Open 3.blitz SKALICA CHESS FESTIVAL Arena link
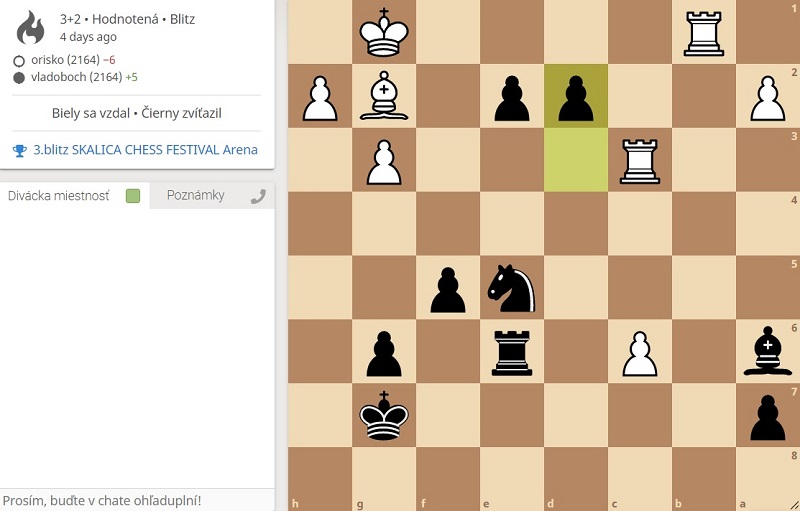The image size is (800, 511). pos(145,150)
